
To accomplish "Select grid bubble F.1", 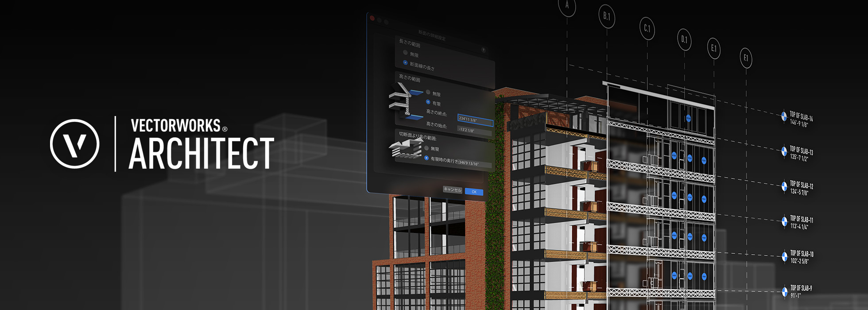I will click(746, 58).
